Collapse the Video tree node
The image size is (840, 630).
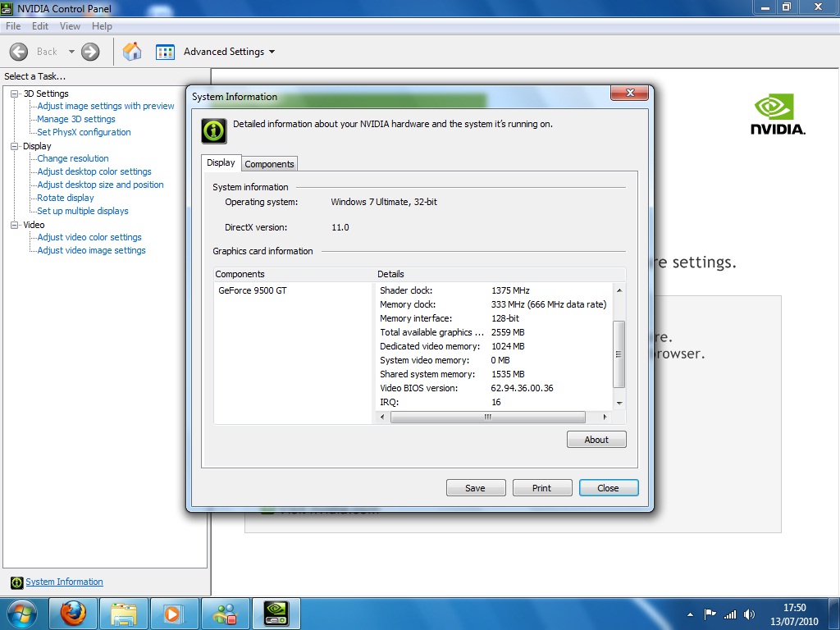[15, 225]
